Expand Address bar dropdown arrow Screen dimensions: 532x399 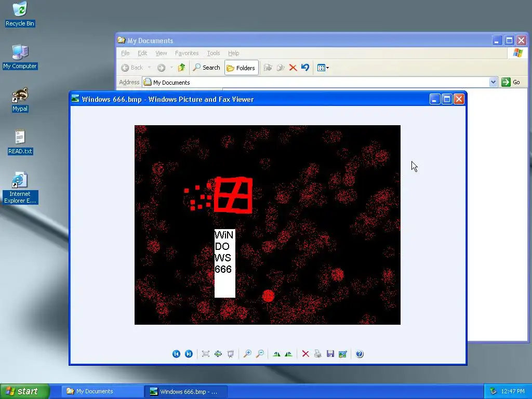(x=493, y=82)
